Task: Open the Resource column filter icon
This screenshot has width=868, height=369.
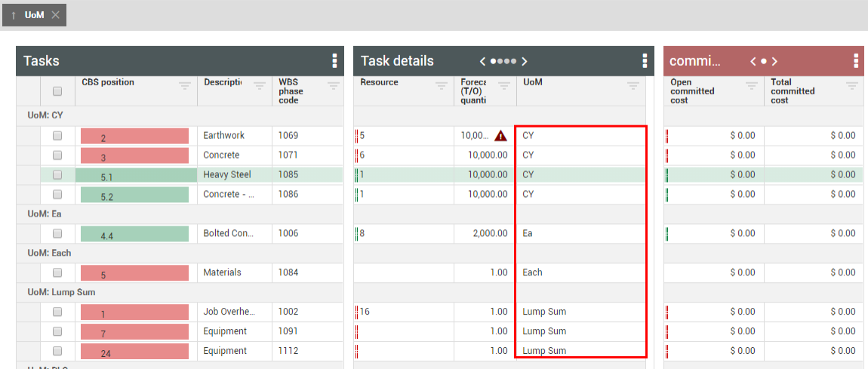Action: 442,85
